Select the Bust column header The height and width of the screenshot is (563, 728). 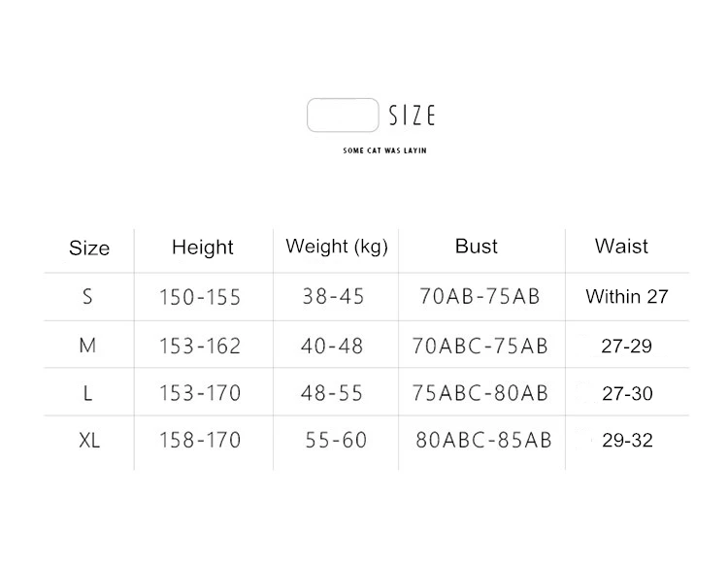click(477, 246)
